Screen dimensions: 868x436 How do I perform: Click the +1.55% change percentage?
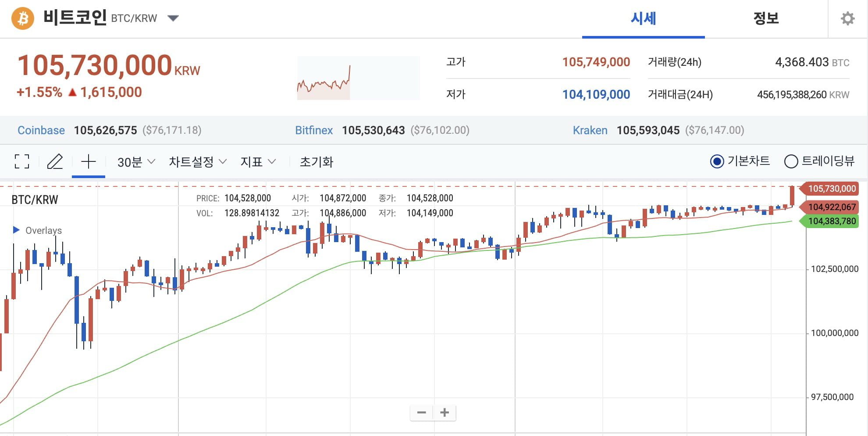coord(39,92)
